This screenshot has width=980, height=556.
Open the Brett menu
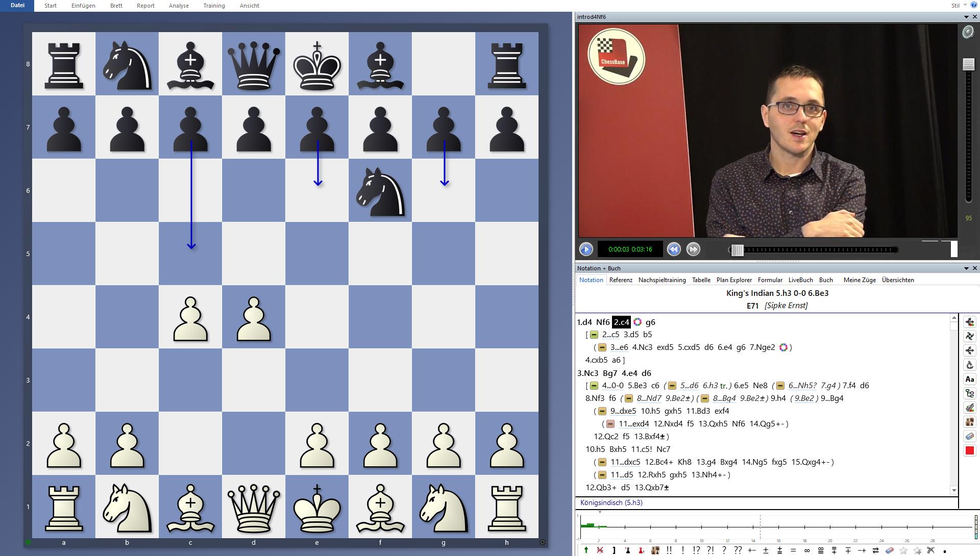[x=116, y=6]
